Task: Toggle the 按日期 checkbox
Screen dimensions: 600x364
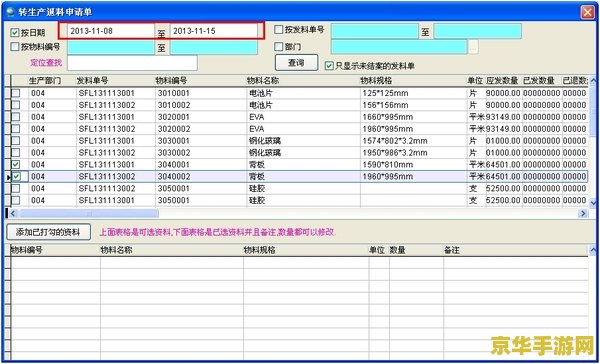Action: point(15,33)
